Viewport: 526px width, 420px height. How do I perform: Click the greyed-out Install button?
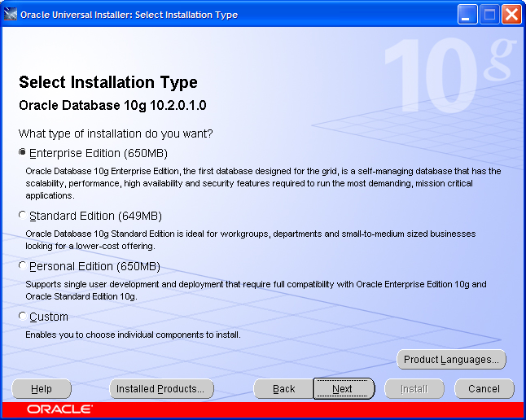click(414, 389)
